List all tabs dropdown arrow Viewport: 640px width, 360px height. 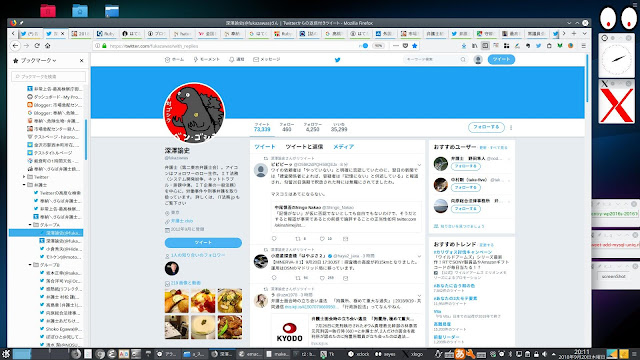coord(584,33)
